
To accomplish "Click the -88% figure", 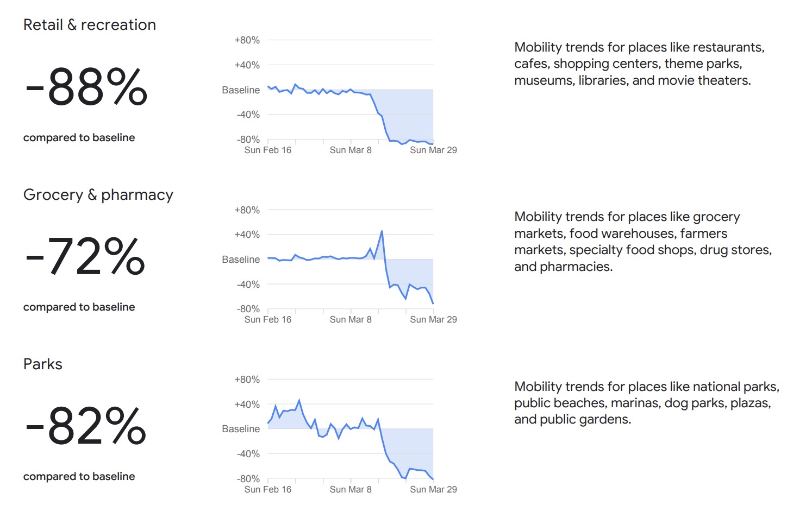I will [x=86, y=87].
